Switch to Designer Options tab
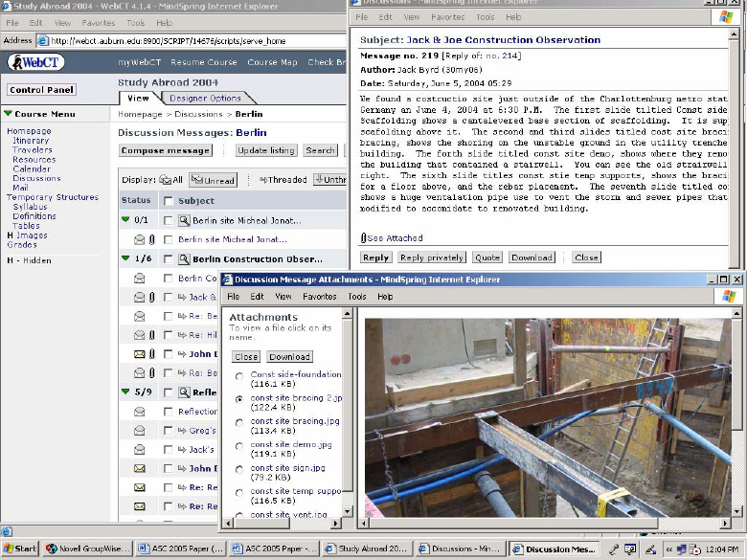Viewport: 747px width, 560px height. [205, 98]
